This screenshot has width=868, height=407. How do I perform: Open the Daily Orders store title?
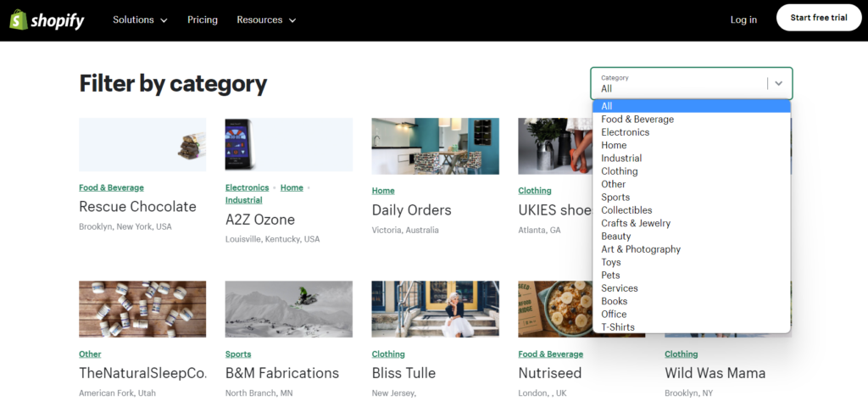pos(411,210)
